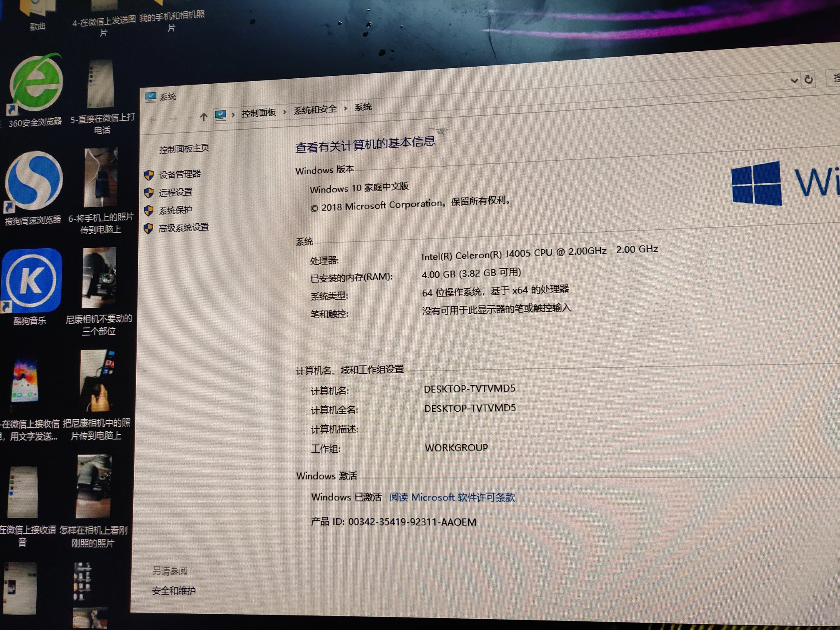Click the Windows 已激活 status text
840x630 pixels.
346,497
